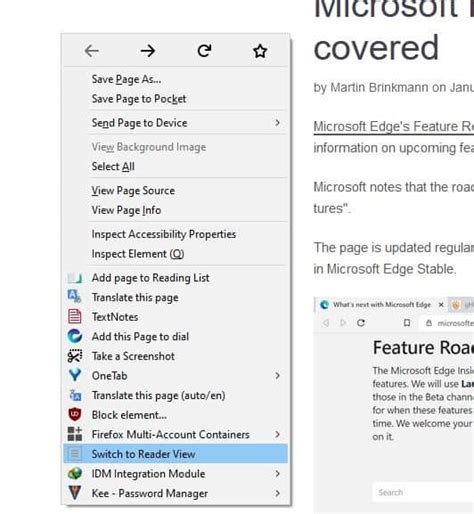Click the Firefox Multi-Account Containers label
Screen dimensions: 474x514
(170, 435)
